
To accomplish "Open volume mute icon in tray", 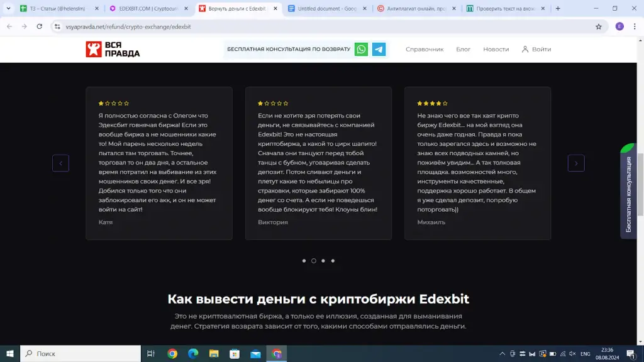I will 572,354.
